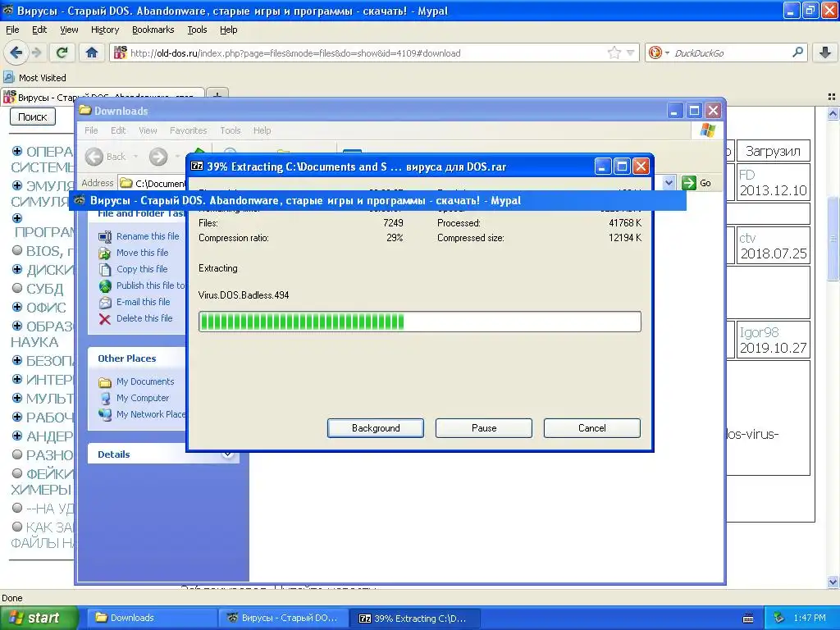Screen dimensions: 840x630
Task: Open My Computer from Other Places
Action: point(143,398)
